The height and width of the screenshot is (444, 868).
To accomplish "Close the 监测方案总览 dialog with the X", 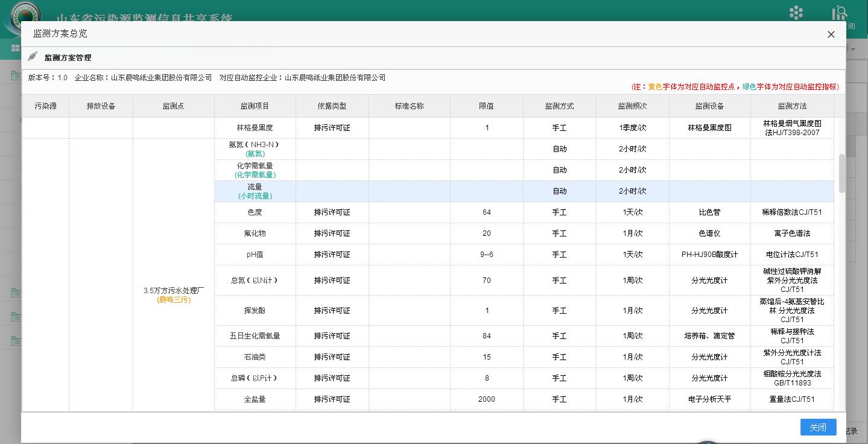I will click(831, 34).
